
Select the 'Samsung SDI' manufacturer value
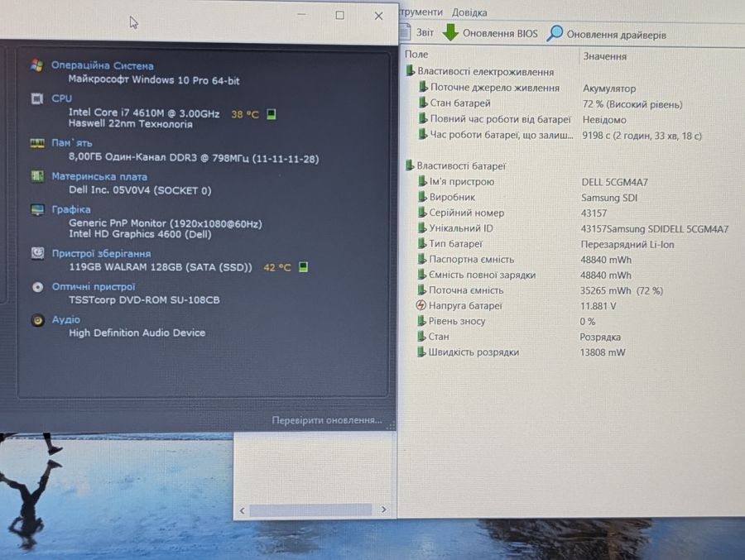(x=609, y=198)
